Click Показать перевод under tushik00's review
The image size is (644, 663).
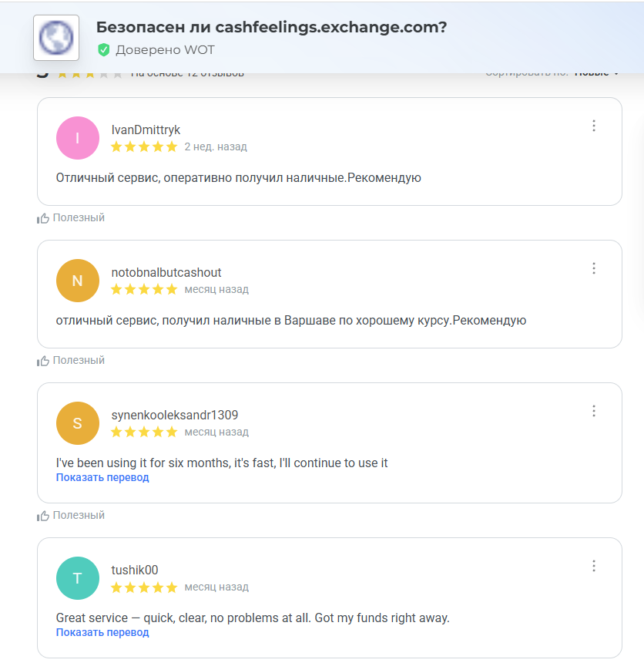point(102,633)
